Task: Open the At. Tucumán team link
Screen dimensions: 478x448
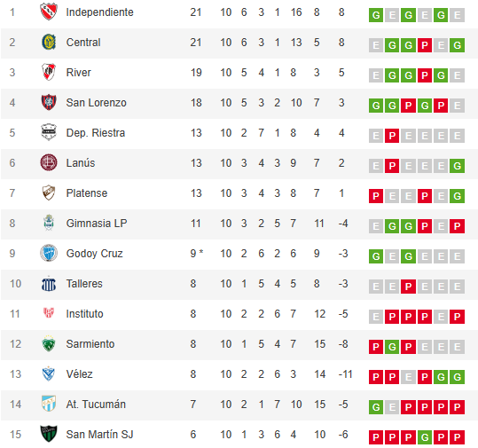Action: pyautogui.click(x=96, y=405)
